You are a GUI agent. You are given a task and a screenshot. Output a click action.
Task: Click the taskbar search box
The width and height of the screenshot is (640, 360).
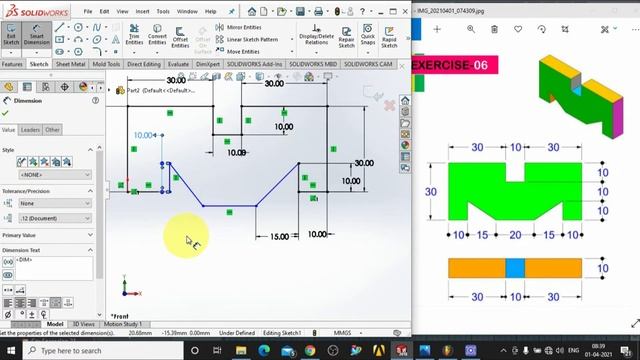103,351
